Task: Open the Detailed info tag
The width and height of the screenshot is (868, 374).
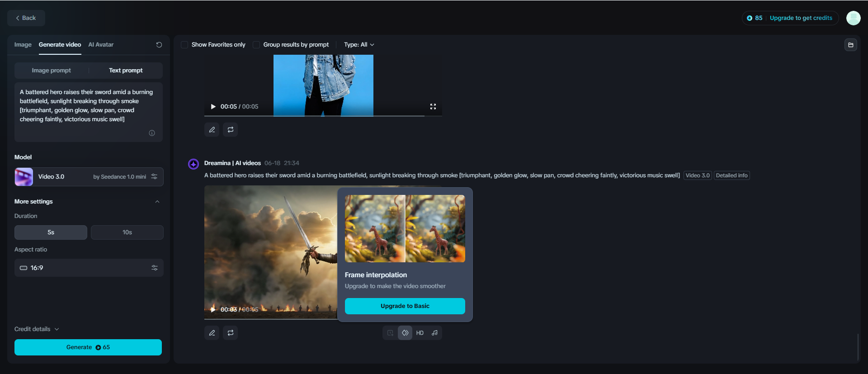Action: pyautogui.click(x=731, y=175)
